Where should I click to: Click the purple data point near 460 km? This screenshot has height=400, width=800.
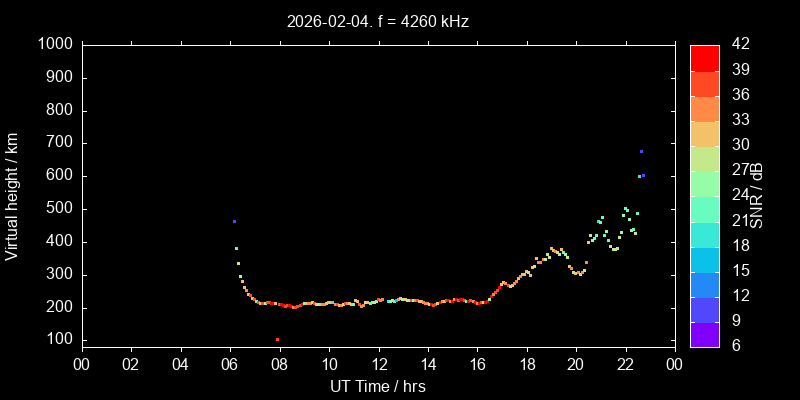click(234, 221)
